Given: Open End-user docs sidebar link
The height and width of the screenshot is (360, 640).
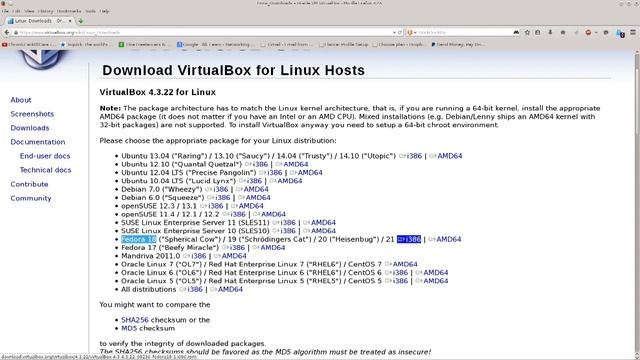Looking at the screenshot, I should pos(45,156).
